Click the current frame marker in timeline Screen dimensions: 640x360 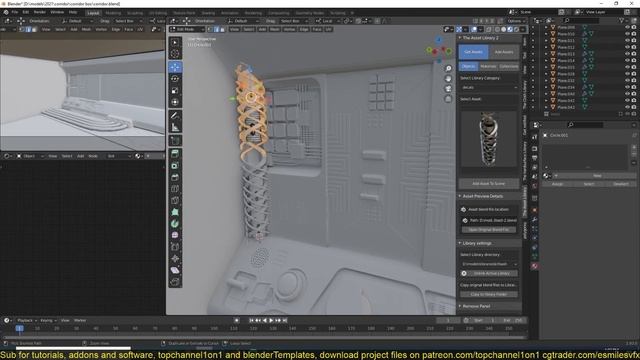[x=19, y=328]
